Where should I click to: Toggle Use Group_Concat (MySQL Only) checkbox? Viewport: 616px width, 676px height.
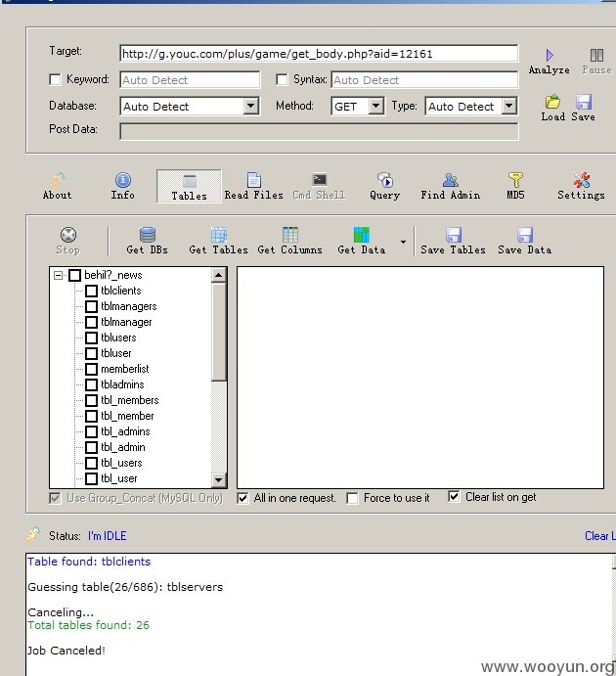(55, 498)
